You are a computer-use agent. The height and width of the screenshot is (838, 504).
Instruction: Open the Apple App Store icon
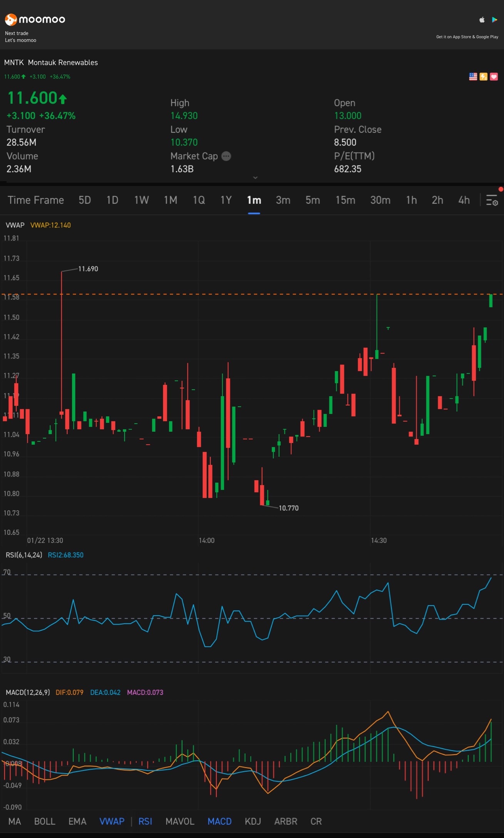[482, 20]
